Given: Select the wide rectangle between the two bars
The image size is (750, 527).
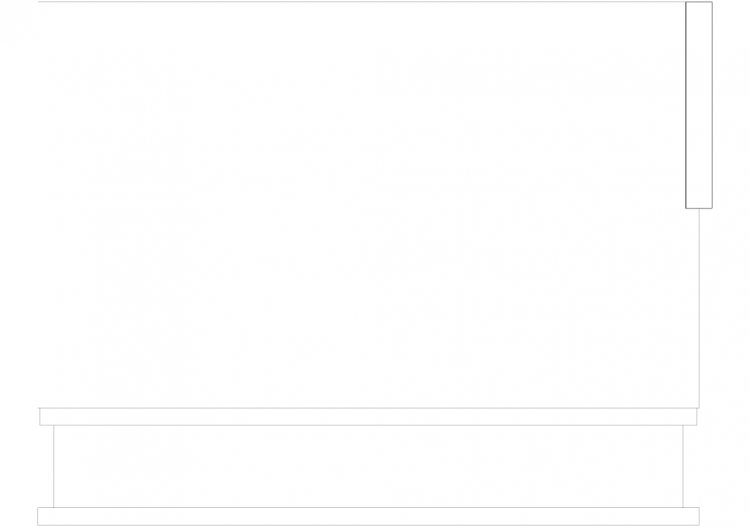Looking at the screenshot, I should [368, 466].
